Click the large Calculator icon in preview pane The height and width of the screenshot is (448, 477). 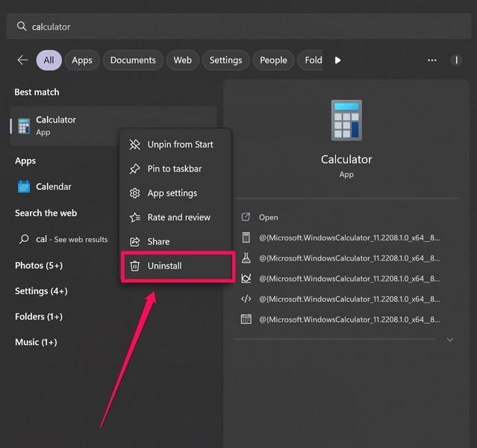pyautogui.click(x=346, y=120)
